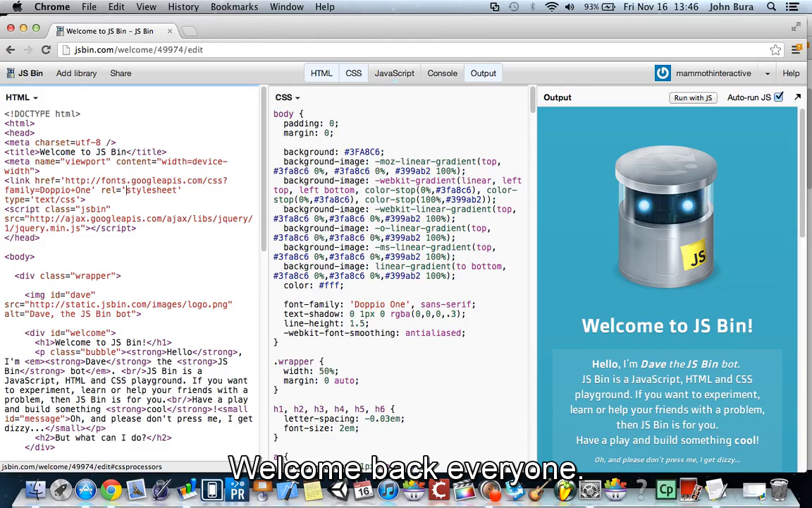The width and height of the screenshot is (812, 508).
Task: Open FL Studio fruit icon in the Dock
Action: (565, 490)
